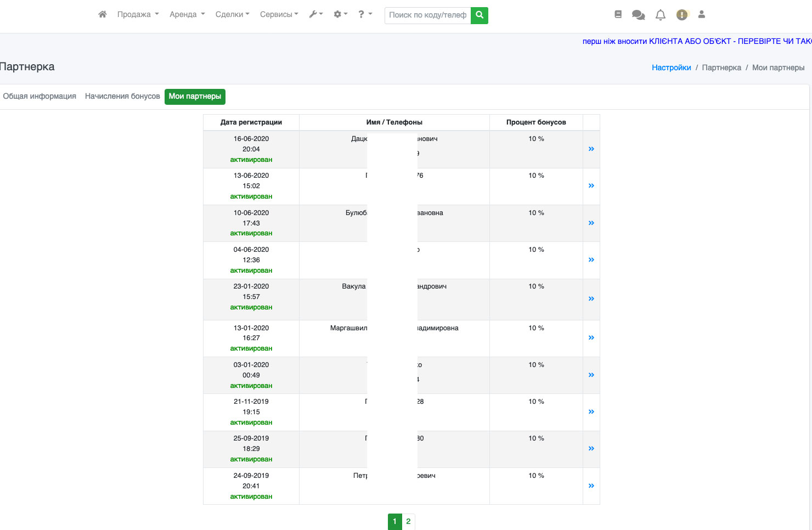Click the user profile icon
812x530 pixels.
pyautogui.click(x=701, y=15)
